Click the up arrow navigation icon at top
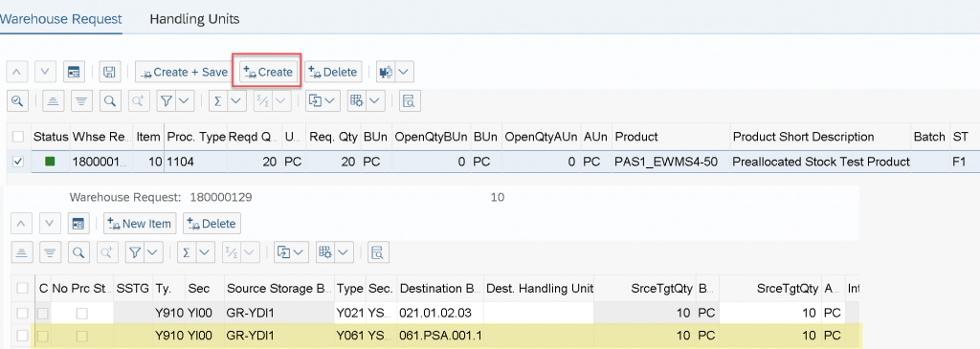Viewport: 980px width, 349px height. pyautogui.click(x=17, y=73)
